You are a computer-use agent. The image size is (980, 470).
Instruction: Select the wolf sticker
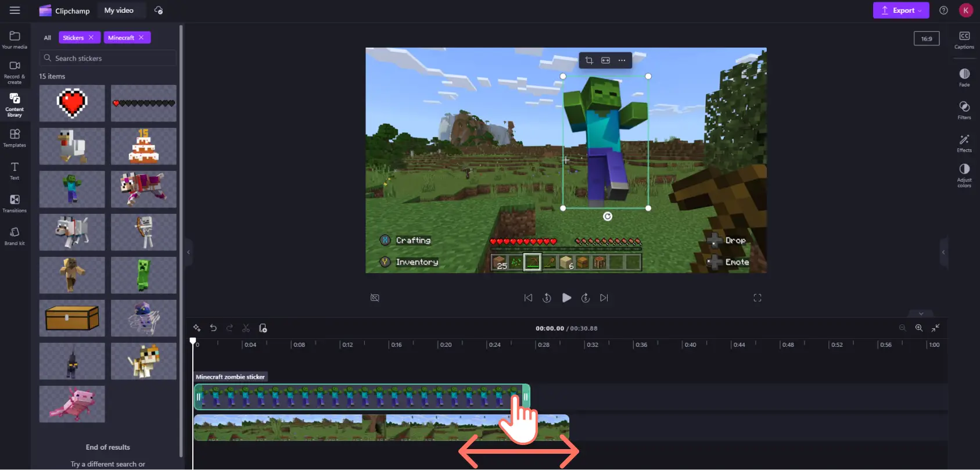tap(72, 232)
